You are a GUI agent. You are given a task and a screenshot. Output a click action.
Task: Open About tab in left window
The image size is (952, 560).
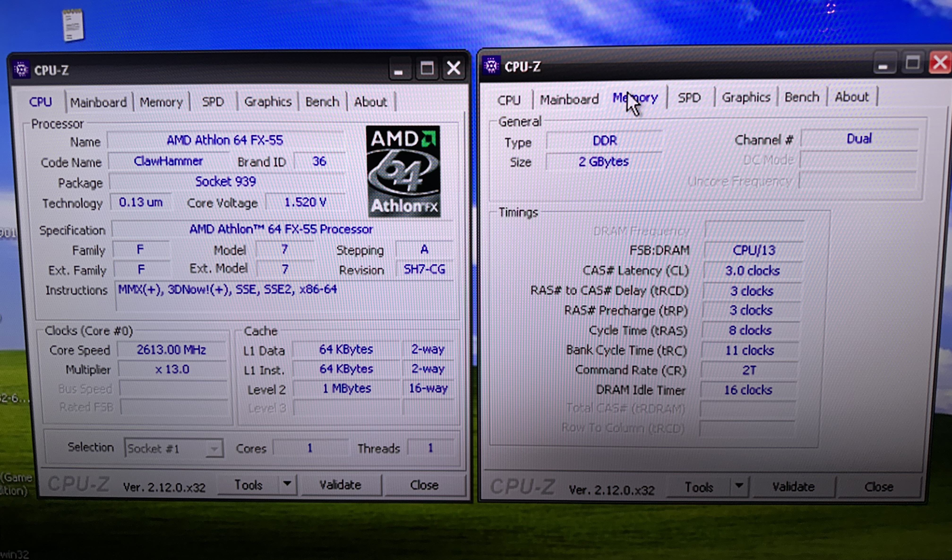pyautogui.click(x=370, y=102)
